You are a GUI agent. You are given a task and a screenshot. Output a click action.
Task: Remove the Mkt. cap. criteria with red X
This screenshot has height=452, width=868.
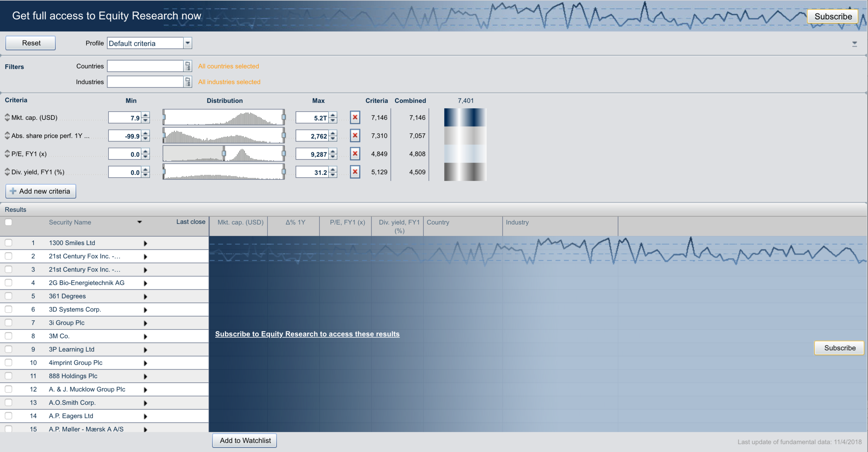click(x=355, y=117)
